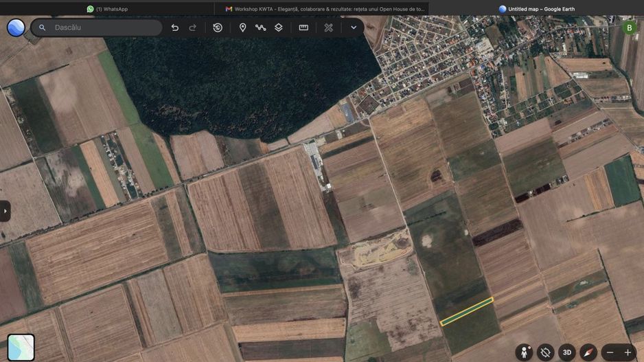Open the historical imagery clock icon

(218, 27)
